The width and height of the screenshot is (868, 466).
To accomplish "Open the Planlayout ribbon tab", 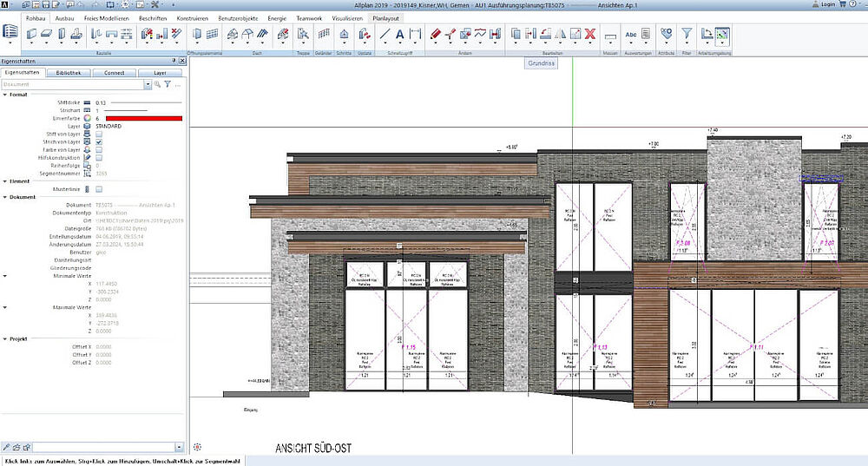I will tap(386, 18).
